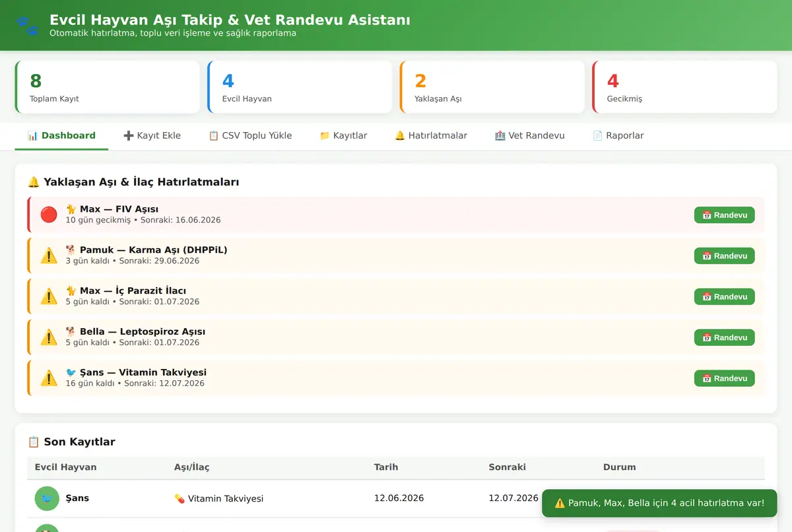Open the Raporlar tab
This screenshot has width=792, height=532.
tap(618, 136)
